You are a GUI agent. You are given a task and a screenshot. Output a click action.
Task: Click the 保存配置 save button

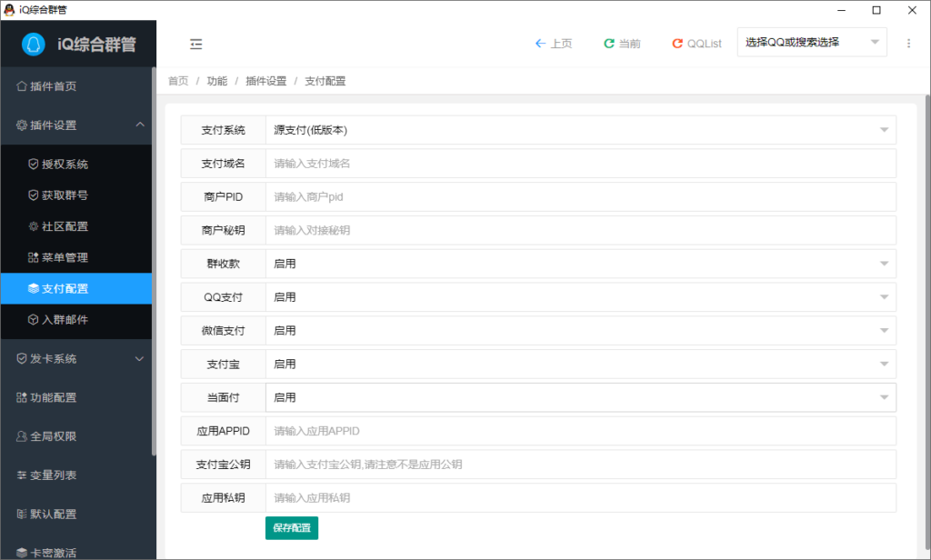point(291,527)
